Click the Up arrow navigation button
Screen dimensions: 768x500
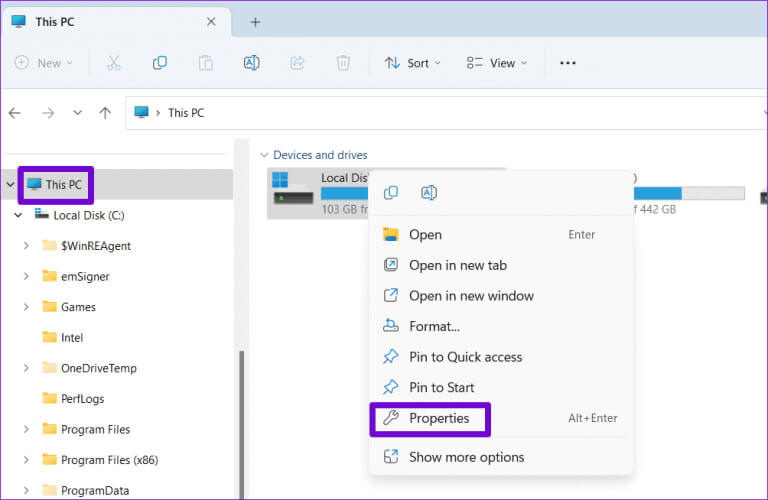[105, 113]
